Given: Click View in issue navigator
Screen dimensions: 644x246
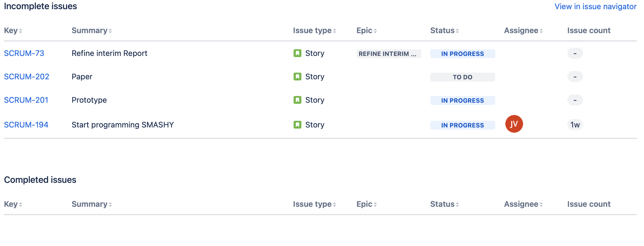Looking at the screenshot, I should pyautogui.click(x=595, y=6).
